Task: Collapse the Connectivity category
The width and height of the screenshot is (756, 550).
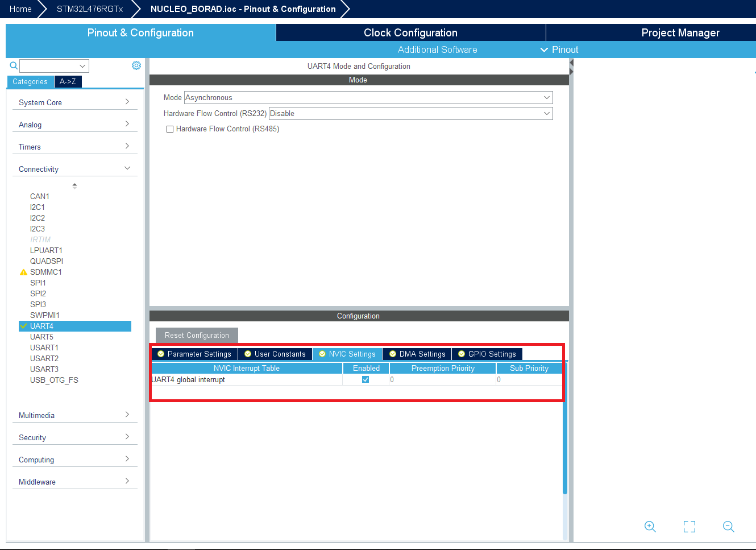Action: coord(74,169)
